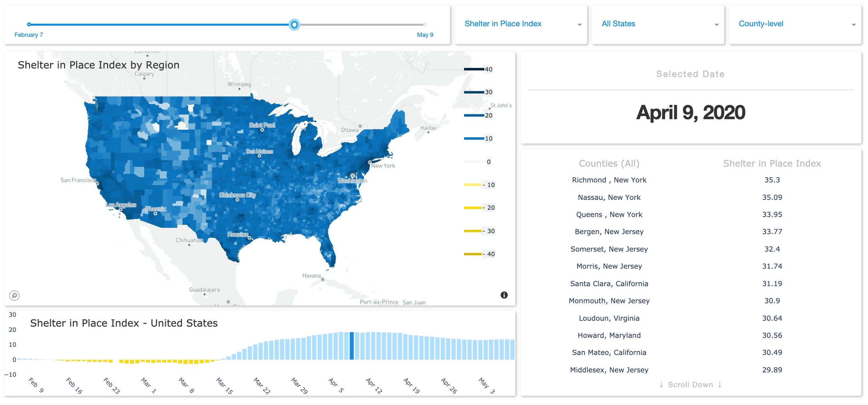
Task: Click Somerset, New Jersey row
Action: 690,249
